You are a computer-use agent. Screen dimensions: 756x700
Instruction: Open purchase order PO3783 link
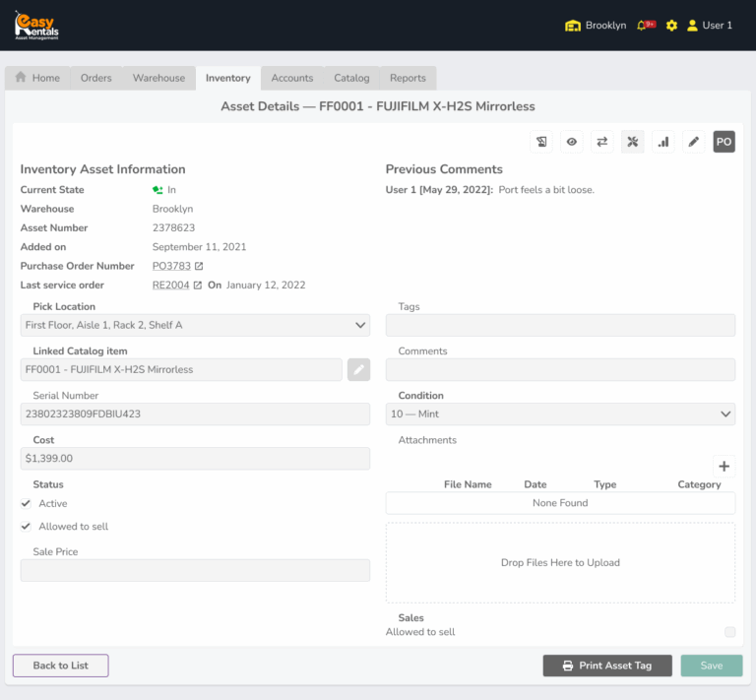click(171, 266)
